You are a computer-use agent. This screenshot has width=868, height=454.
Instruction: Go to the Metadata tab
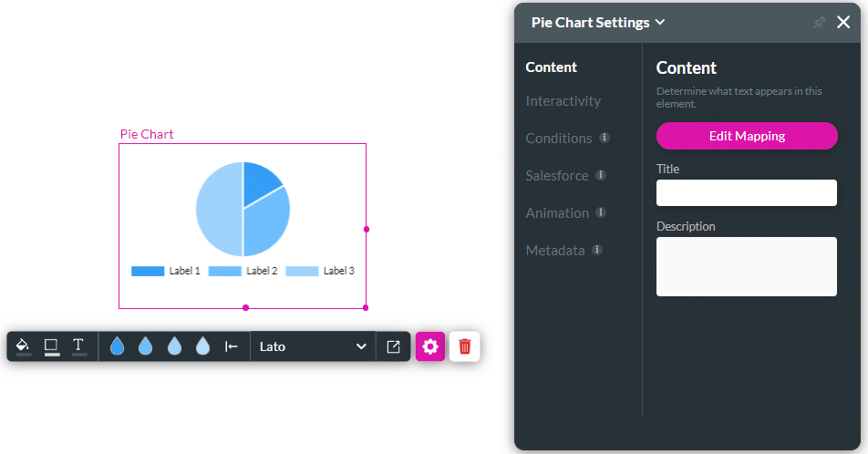pos(555,251)
